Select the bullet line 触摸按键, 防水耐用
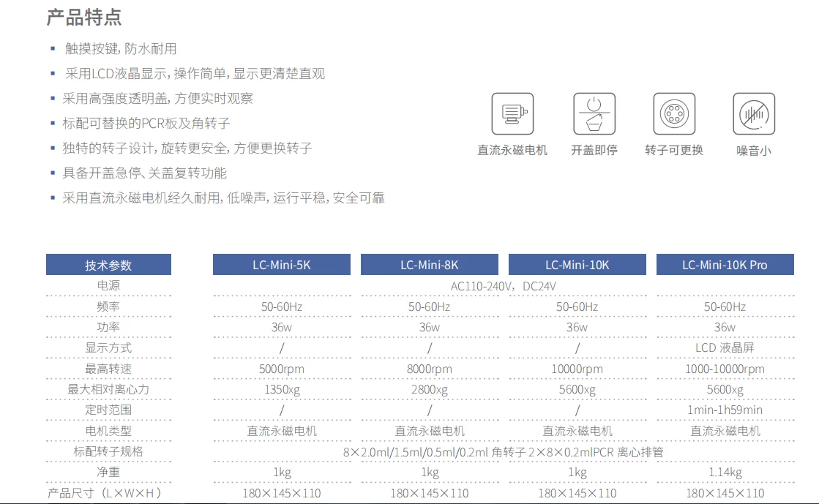This screenshot has width=819, height=504. click(x=121, y=49)
